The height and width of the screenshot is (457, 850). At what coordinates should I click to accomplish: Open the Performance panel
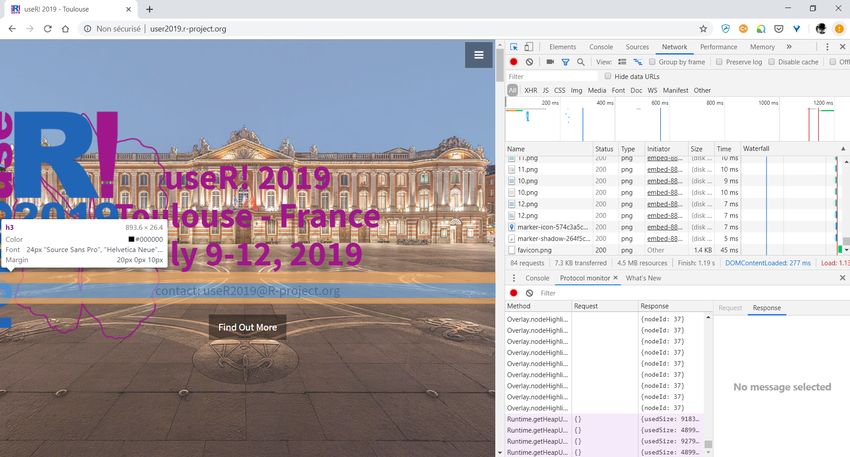click(x=718, y=47)
